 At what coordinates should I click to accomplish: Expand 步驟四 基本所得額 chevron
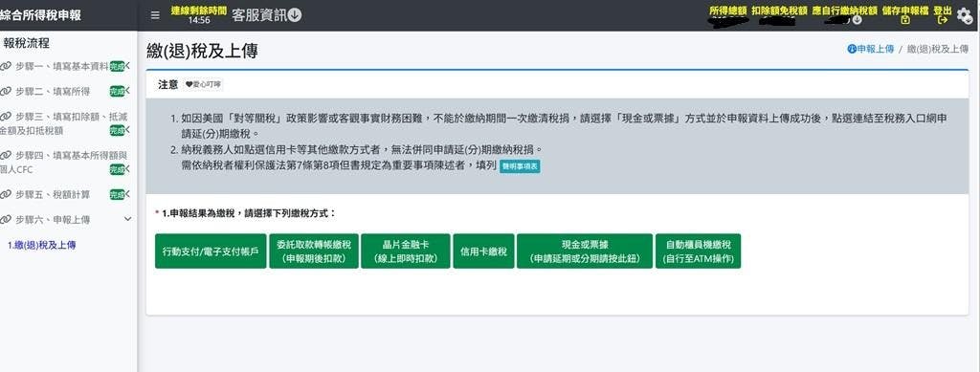(127, 168)
